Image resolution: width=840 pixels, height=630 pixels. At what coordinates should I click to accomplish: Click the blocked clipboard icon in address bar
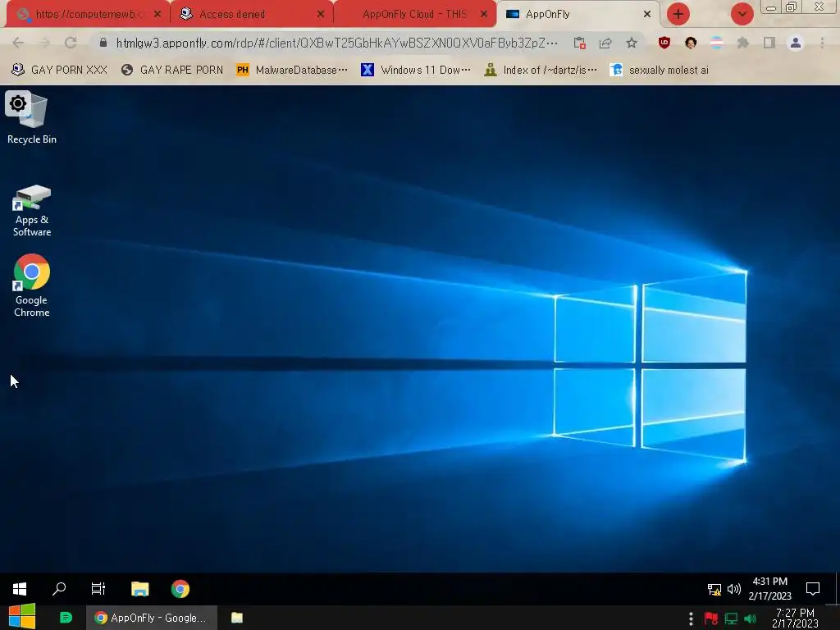pos(579,43)
